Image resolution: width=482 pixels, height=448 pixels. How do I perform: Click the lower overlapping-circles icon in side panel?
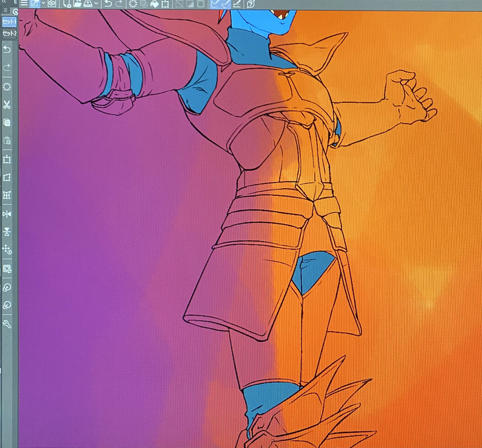click(x=7, y=305)
